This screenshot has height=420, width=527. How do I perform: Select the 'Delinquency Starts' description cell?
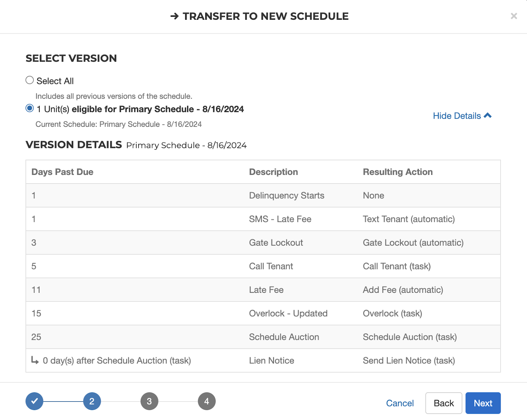pos(287,196)
